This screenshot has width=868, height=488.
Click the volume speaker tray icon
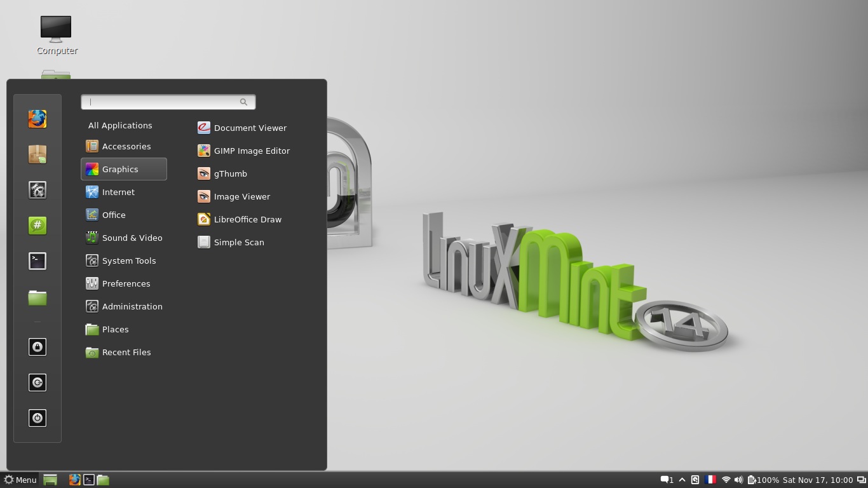738,480
